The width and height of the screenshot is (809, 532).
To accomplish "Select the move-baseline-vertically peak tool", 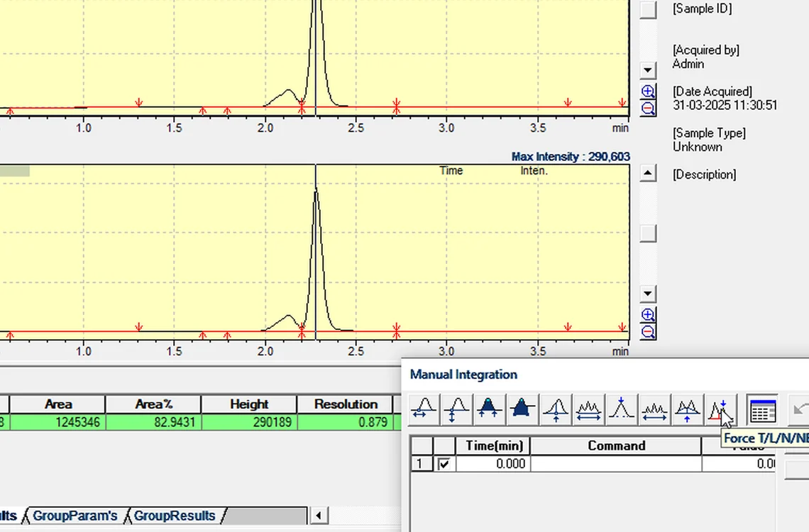I will point(456,410).
